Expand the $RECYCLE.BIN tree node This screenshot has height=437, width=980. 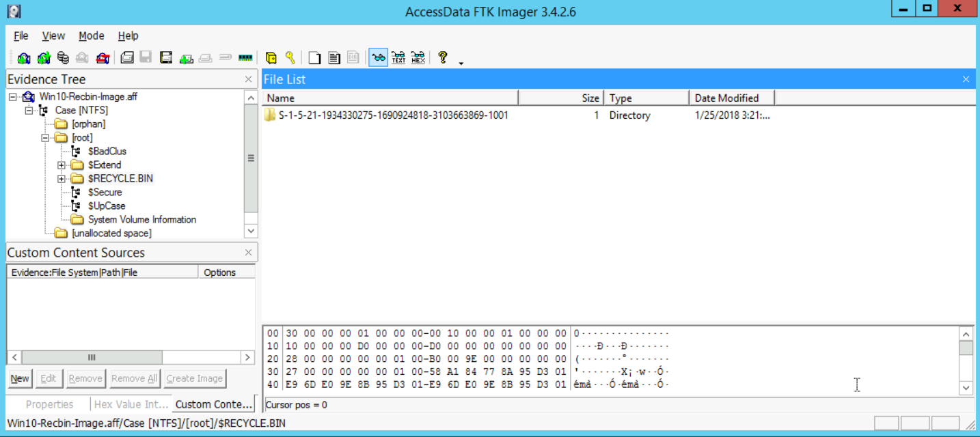62,179
